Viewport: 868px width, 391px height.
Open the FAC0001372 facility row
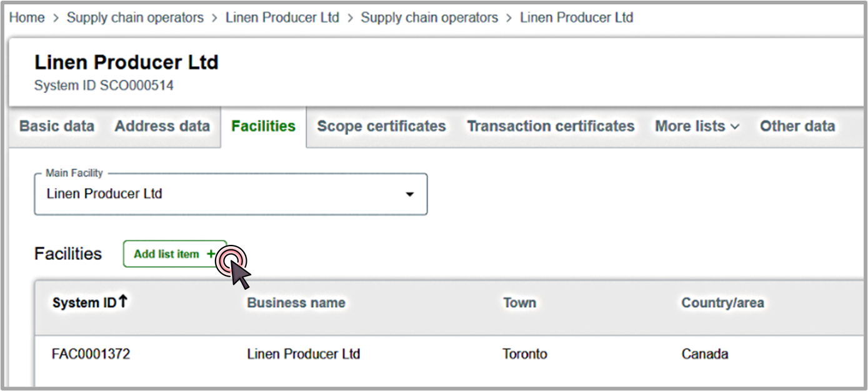click(x=449, y=354)
